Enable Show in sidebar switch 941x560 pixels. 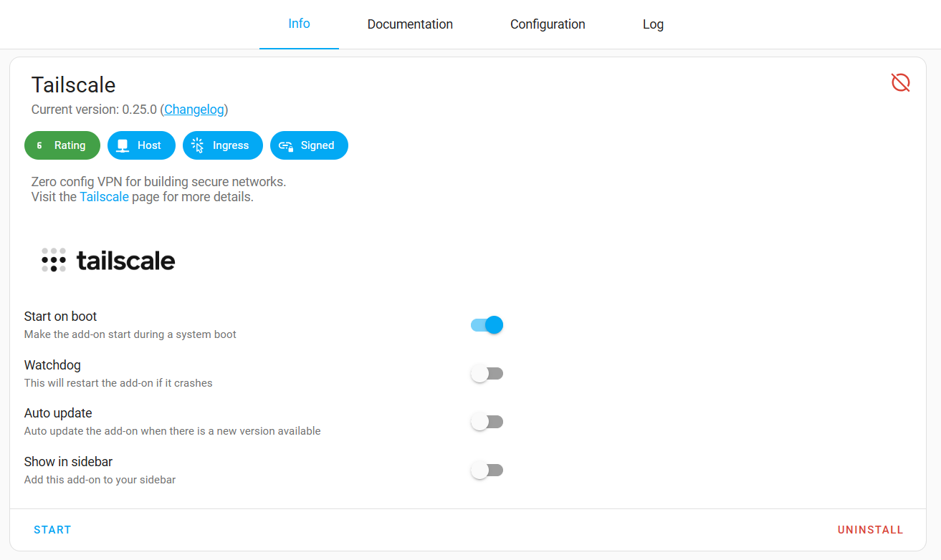[487, 470]
